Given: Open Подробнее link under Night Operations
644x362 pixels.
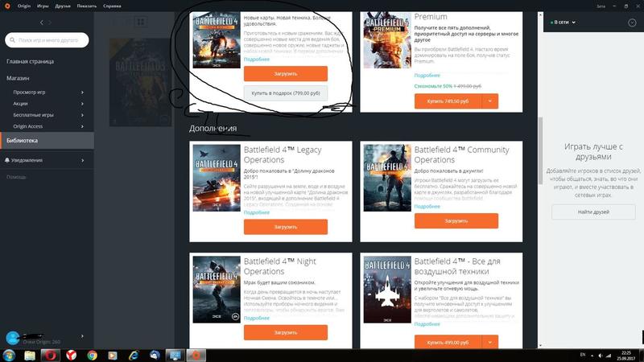Looking at the screenshot, I should tap(257, 318).
